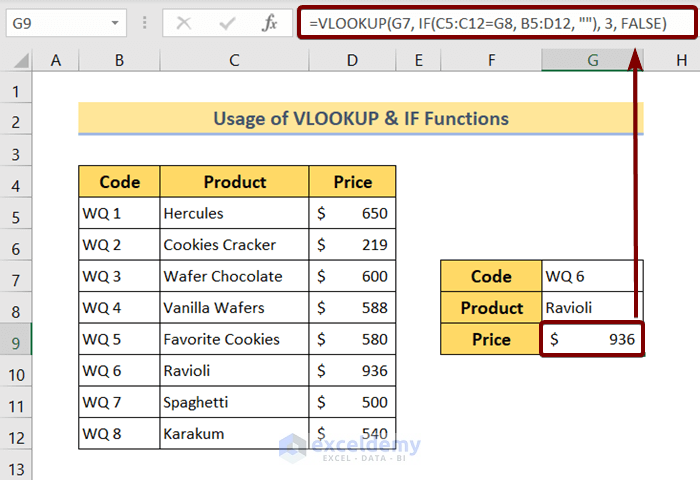Screen dimensions: 700x480
Task: Click cell 'Vanilla Wafers'
Action: point(234,308)
